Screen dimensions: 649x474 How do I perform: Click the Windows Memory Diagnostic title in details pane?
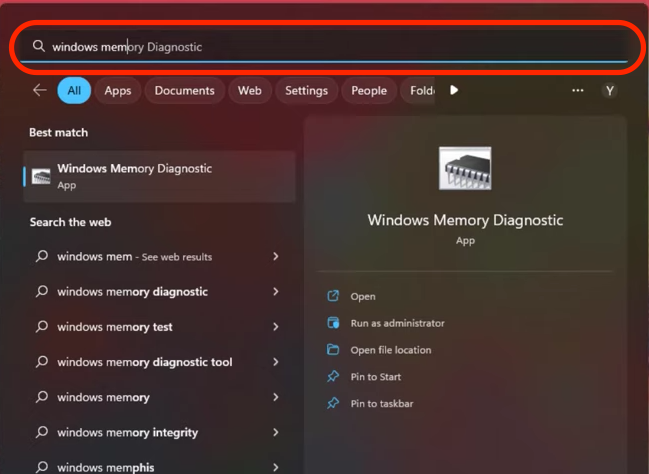coord(465,220)
